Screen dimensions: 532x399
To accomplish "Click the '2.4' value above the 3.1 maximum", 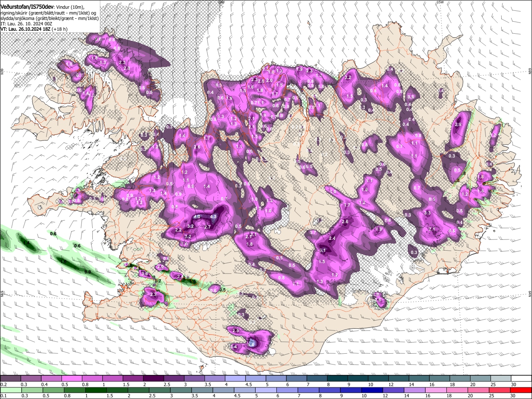I will [332, 238].
